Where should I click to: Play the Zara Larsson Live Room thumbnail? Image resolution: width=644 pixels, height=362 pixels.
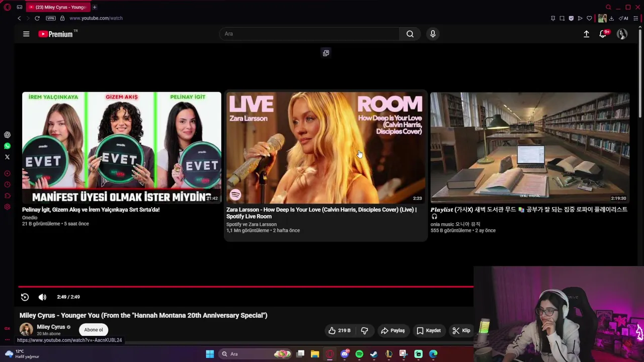tap(326, 147)
